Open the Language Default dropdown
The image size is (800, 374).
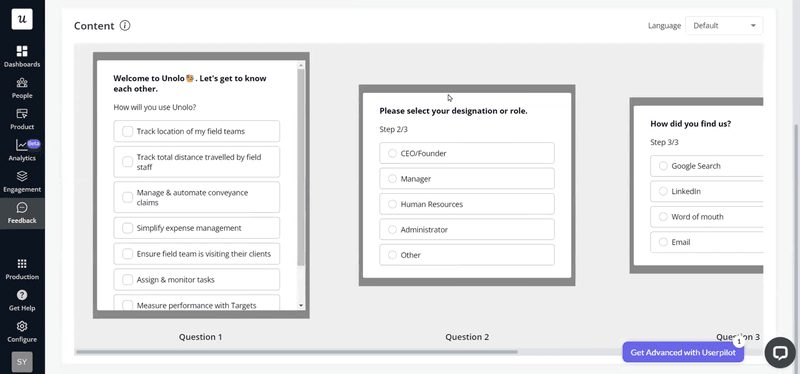724,26
